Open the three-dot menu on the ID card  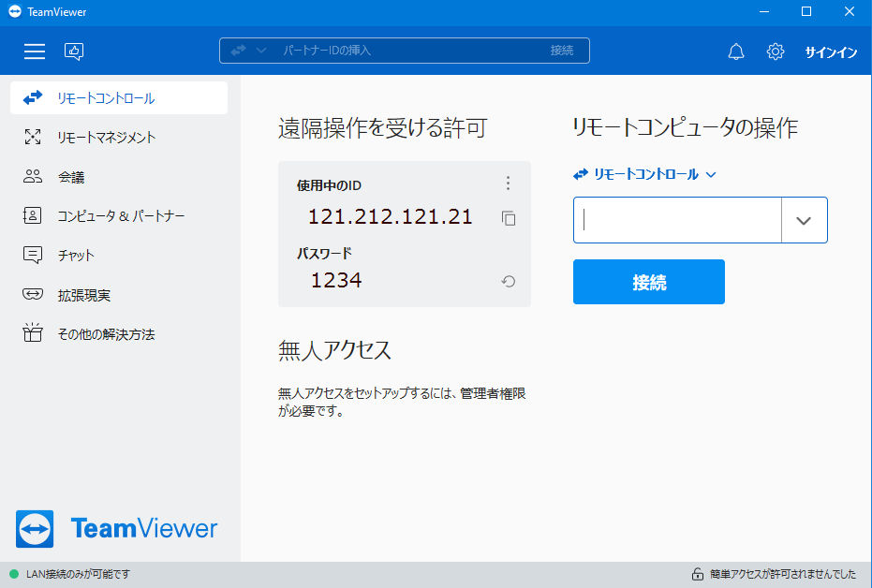[x=508, y=184]
